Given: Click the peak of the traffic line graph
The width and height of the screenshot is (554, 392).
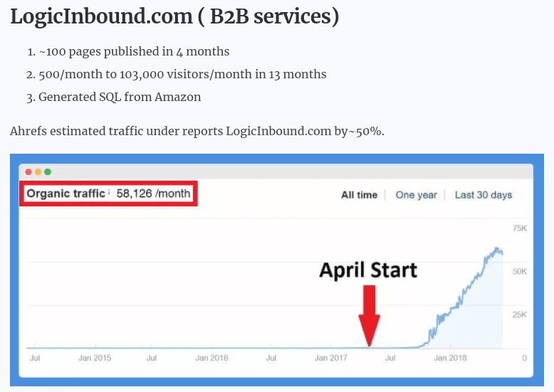Looking at the screenshot, I should coord(496,248).
